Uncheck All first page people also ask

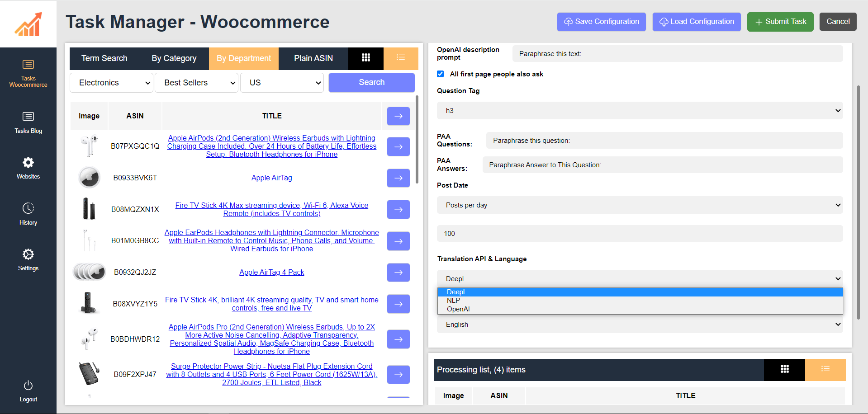441,74
